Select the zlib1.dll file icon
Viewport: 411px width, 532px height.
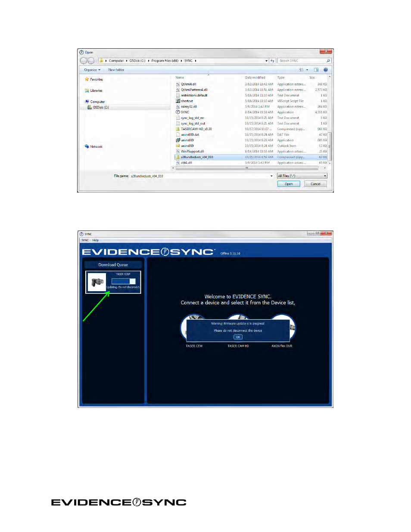tap(177, 162)
